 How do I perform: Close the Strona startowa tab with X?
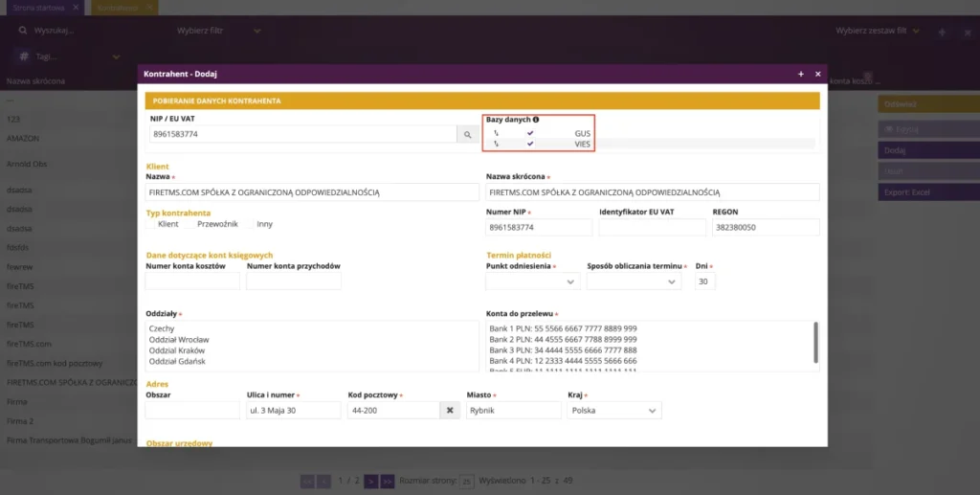76,8
